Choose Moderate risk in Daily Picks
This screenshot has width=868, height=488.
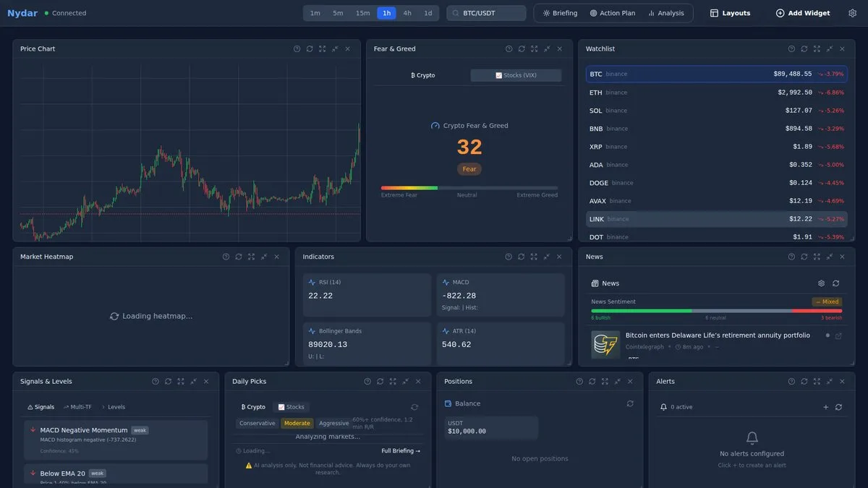point(297,424)
